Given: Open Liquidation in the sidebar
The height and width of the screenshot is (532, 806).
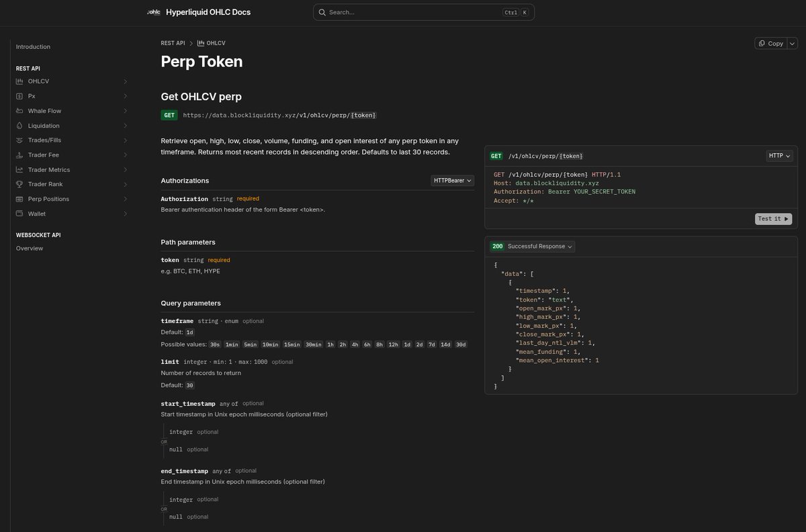Looking at the screenshot, I should 44,126.
